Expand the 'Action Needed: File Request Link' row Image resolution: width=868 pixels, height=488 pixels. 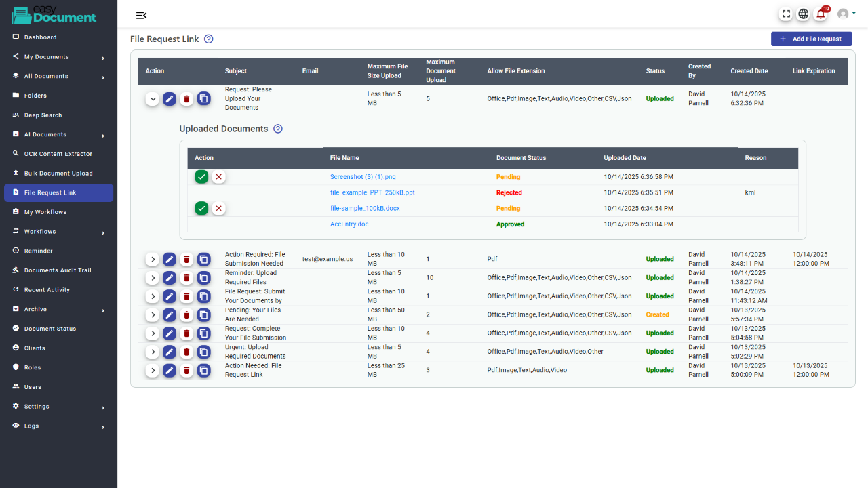pyautogui.click(x=153, y=371)
